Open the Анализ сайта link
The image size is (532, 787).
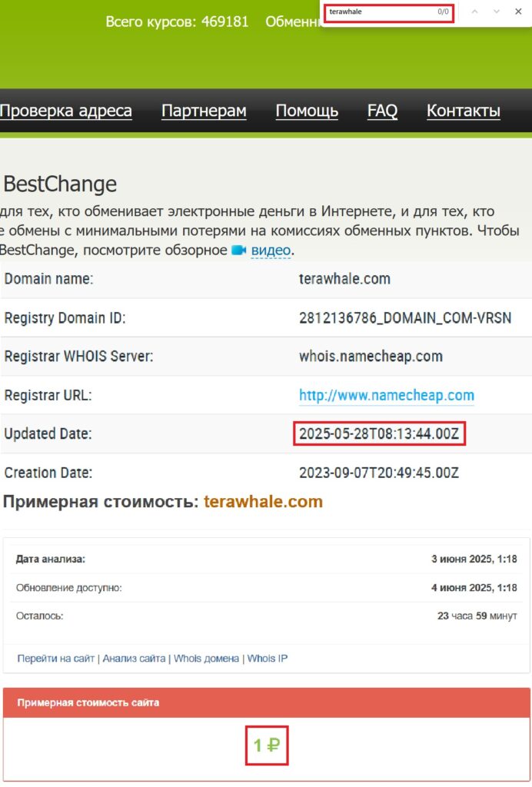click(x=134, y=659)
